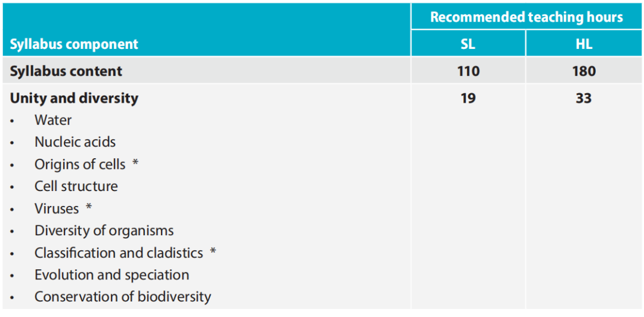Viewport: 644px width, 317px height.
Task: Click the "Recommended teaching hours" header
Action: [527, 17]
